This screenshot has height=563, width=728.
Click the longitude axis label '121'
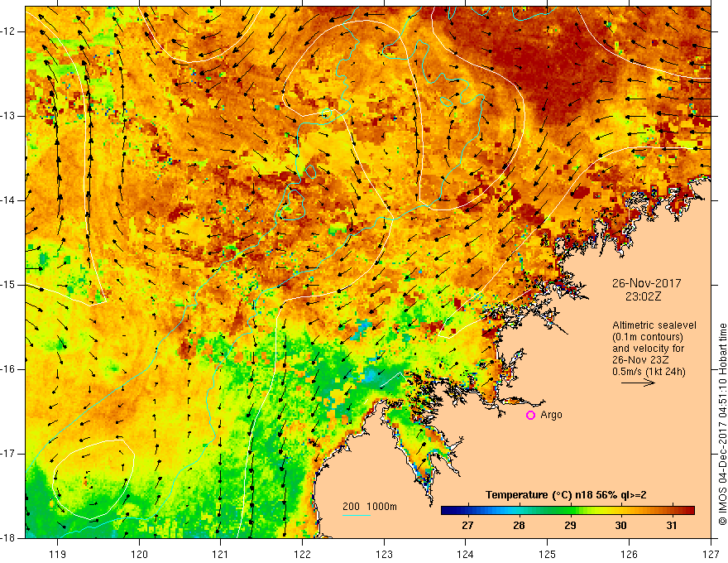pos(221,554)
